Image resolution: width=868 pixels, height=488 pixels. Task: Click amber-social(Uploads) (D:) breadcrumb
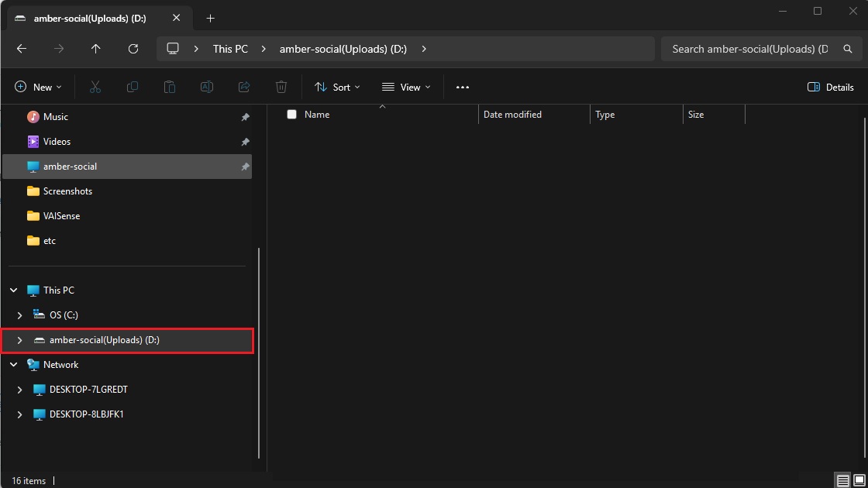(x=343, y=49)
